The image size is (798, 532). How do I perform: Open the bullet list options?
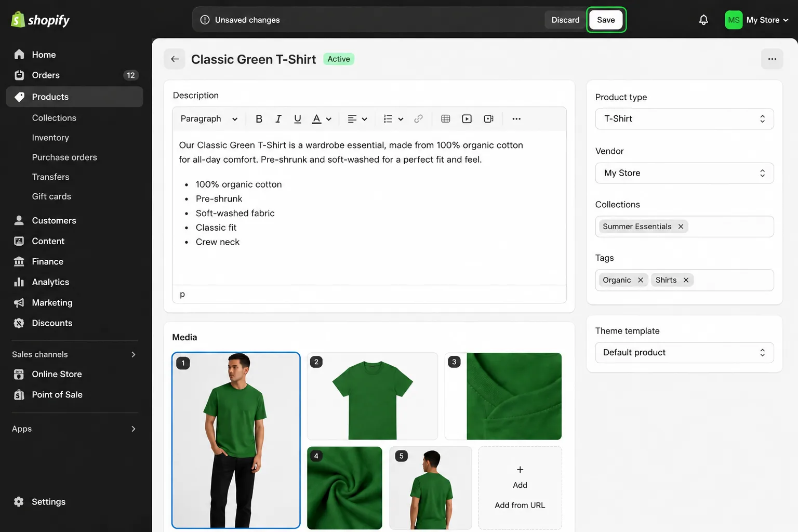pos(393,119)
